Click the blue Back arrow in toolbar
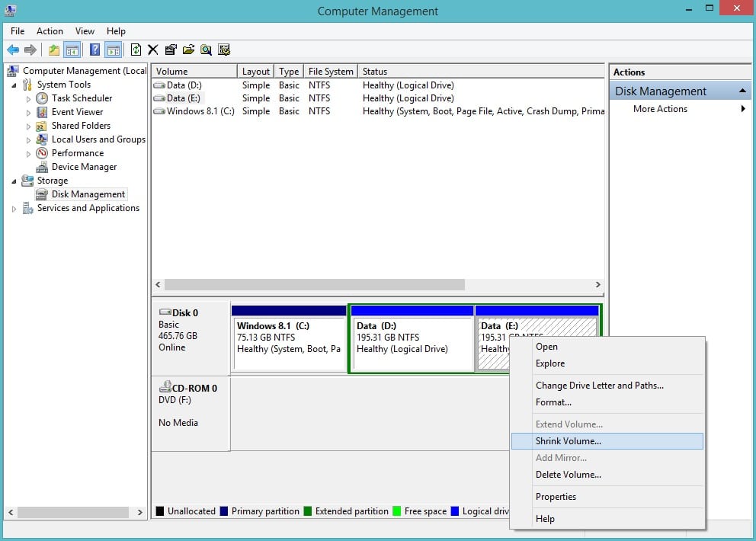Viewport: 756px width, 541px height. point(13,50)
